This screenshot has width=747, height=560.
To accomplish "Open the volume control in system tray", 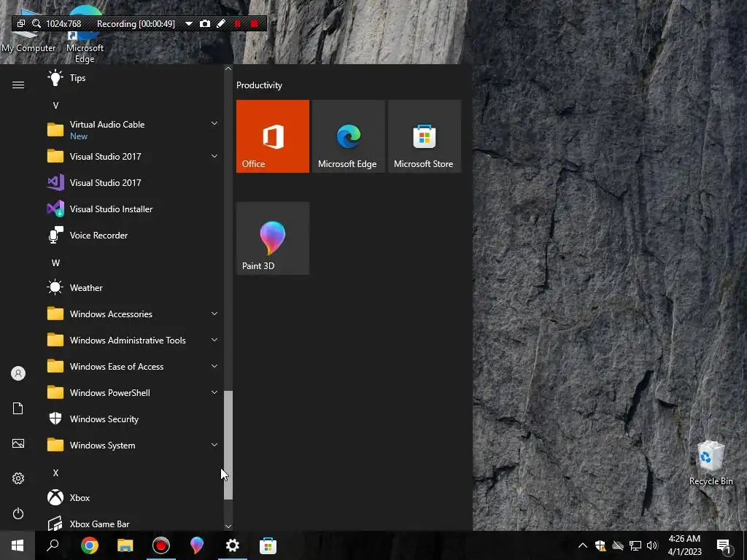I will (652, 545).
